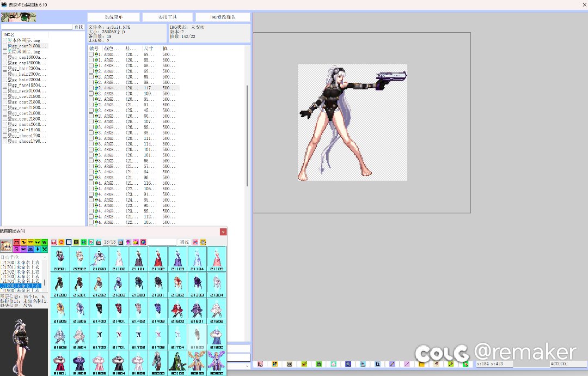Select costume thumbnail 21700

(99, 337)
